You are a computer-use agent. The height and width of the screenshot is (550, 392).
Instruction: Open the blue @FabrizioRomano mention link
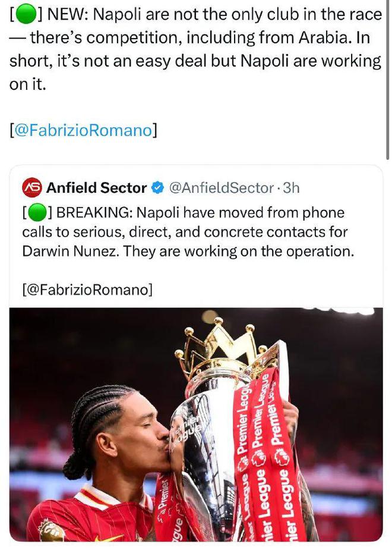coord(83,130)
